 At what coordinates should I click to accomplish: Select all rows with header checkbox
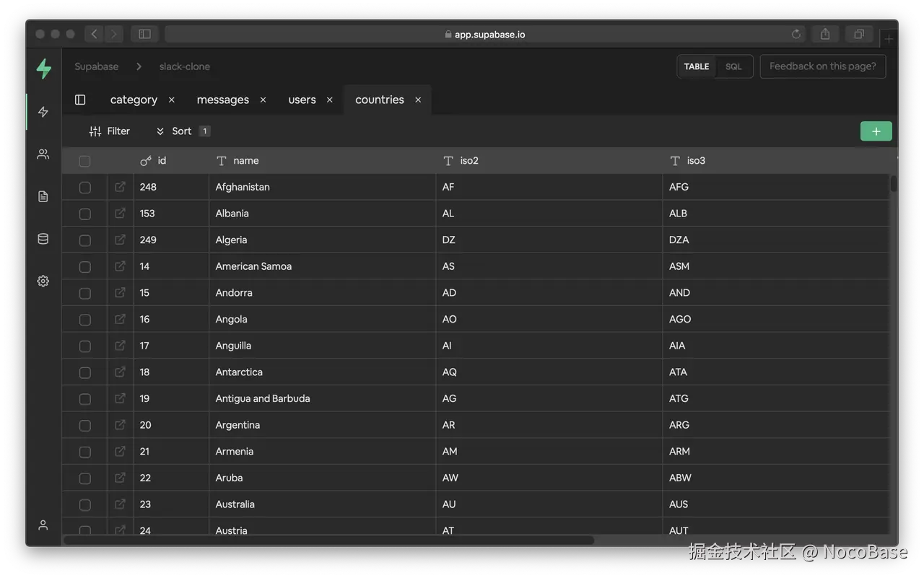84,161
